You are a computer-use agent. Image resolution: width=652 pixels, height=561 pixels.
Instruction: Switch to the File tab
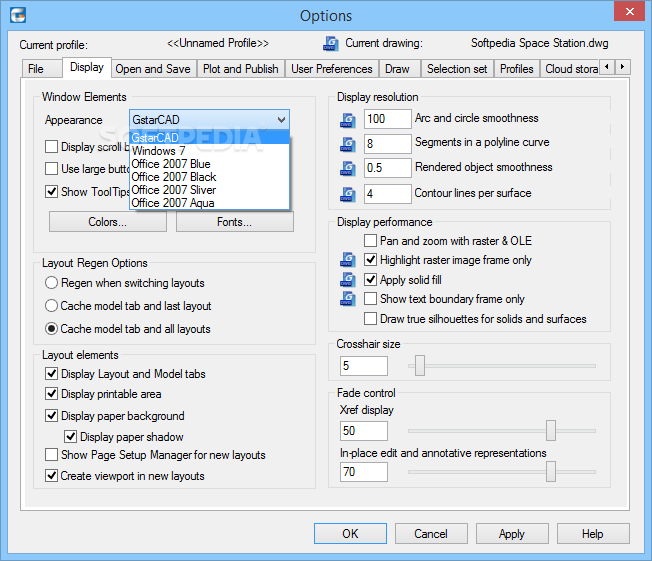pyautogui.click(x=41, y=69)
